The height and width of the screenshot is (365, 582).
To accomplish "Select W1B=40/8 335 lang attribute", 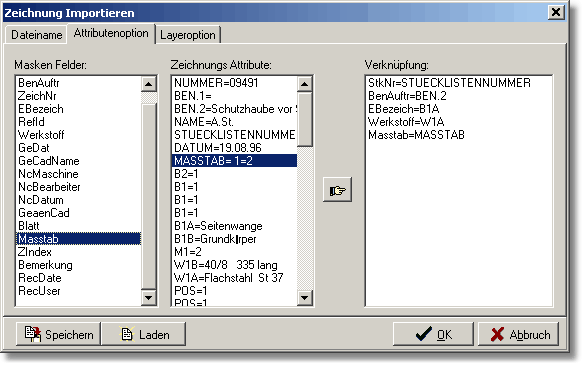I will [x=235, y=265].
